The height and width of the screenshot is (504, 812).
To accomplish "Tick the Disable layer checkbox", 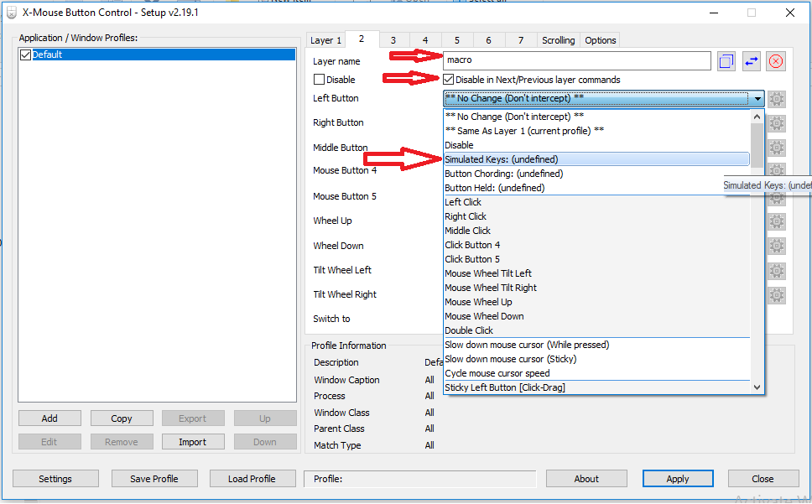I will [x=319, y=80].
